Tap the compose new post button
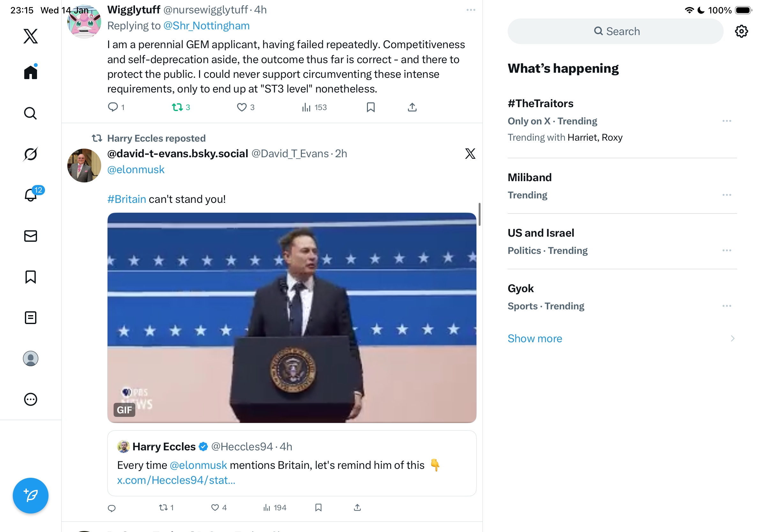 31,496
